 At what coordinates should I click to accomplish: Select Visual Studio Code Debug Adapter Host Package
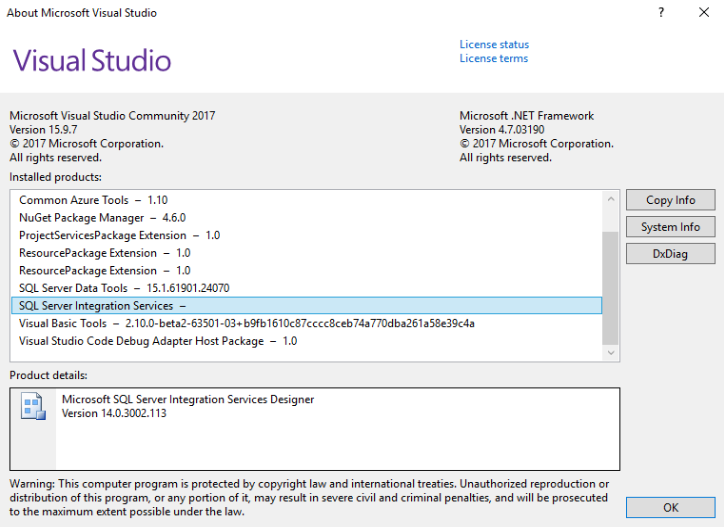[x=307, y=341]
